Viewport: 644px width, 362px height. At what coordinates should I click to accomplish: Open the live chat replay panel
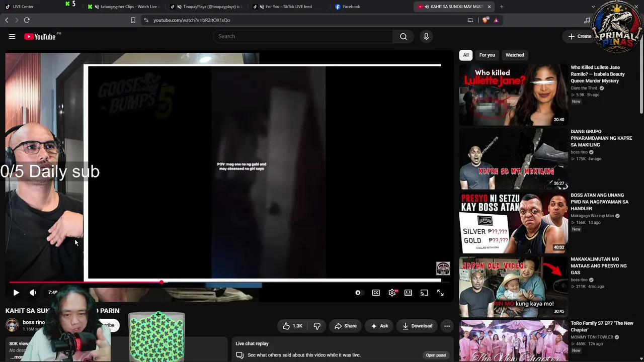click(436, 355)
